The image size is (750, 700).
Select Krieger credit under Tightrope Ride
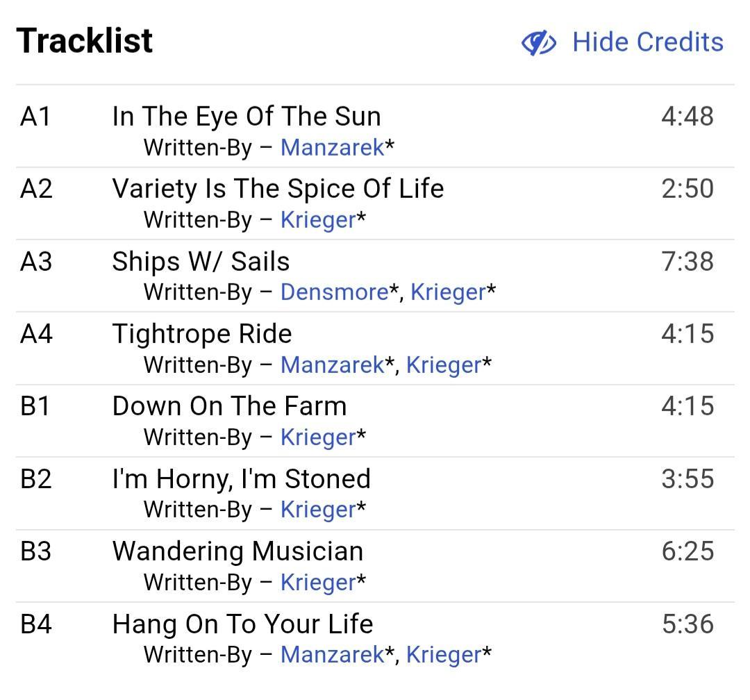(443, 365)
